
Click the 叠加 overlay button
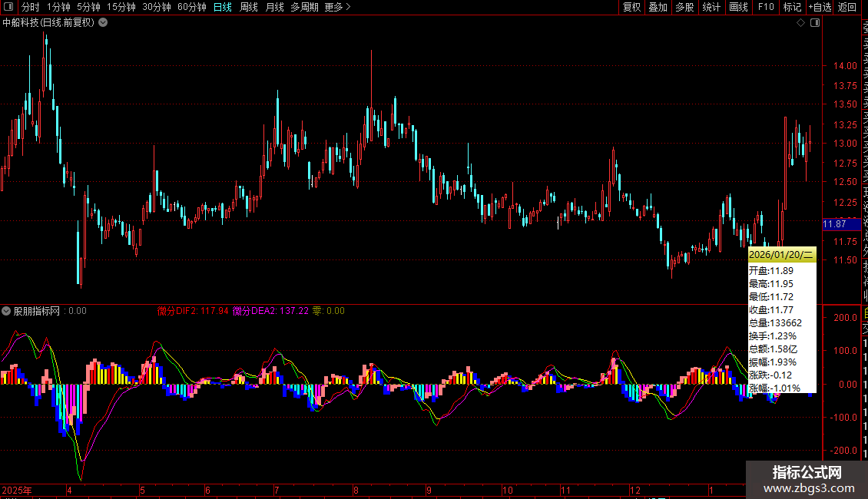(658, 7)
